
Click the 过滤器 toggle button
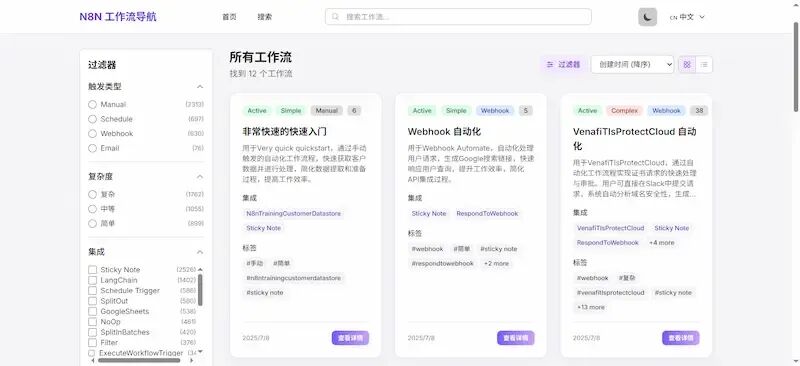pos(563,65)
